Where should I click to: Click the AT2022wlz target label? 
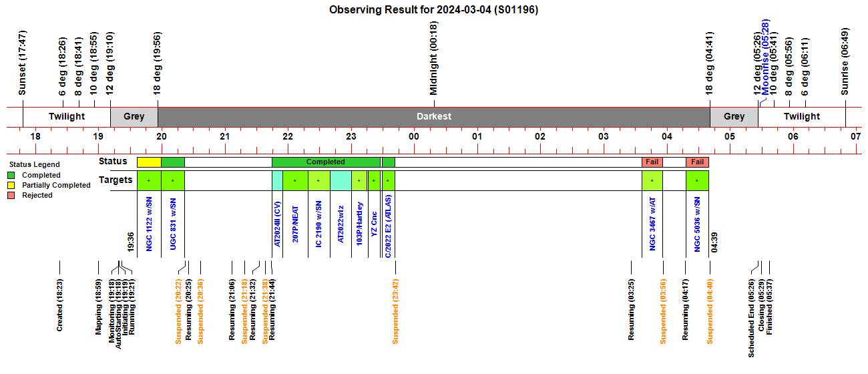pyautogui.click(x=340, y=224)
